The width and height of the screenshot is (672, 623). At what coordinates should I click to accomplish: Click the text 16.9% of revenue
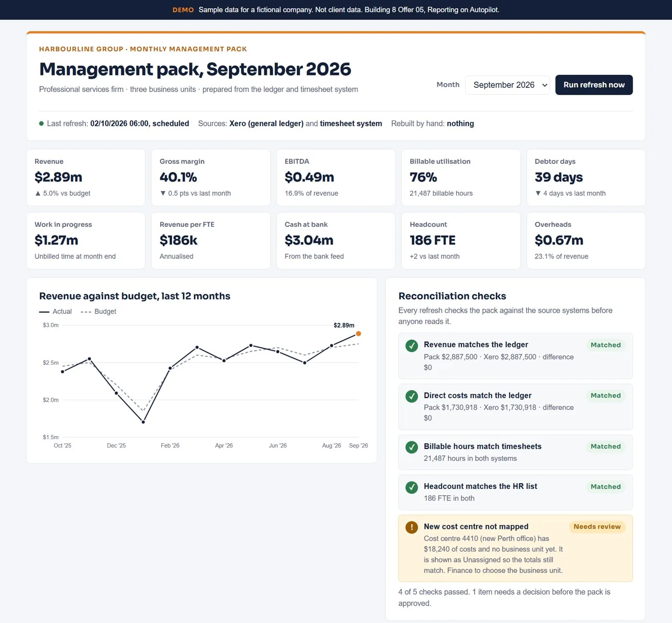[x=312, y=193]
